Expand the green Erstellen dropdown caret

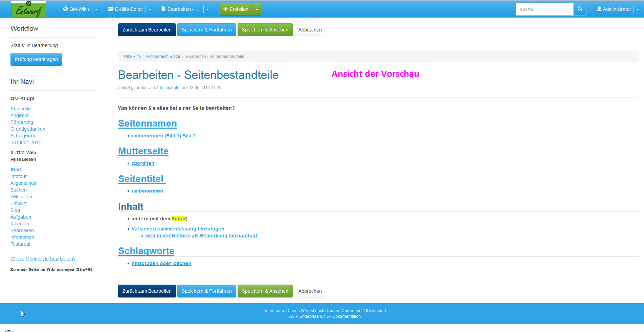[257, 9]
